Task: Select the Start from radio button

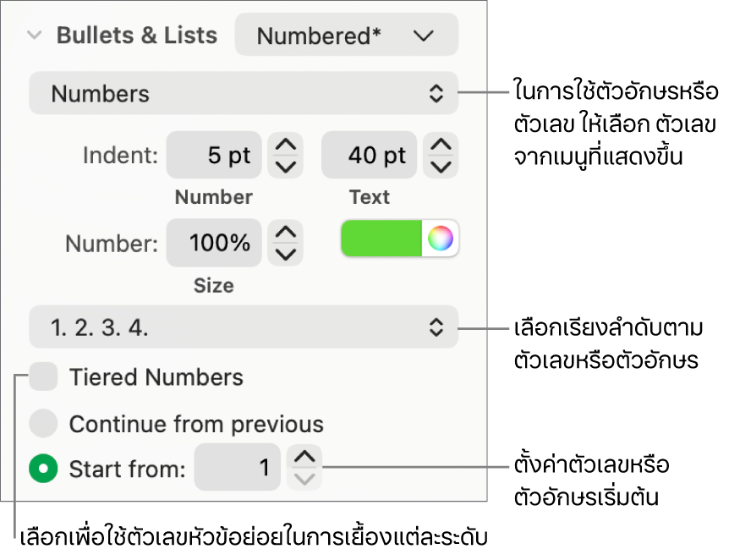Action: click(x=43, y=468)
